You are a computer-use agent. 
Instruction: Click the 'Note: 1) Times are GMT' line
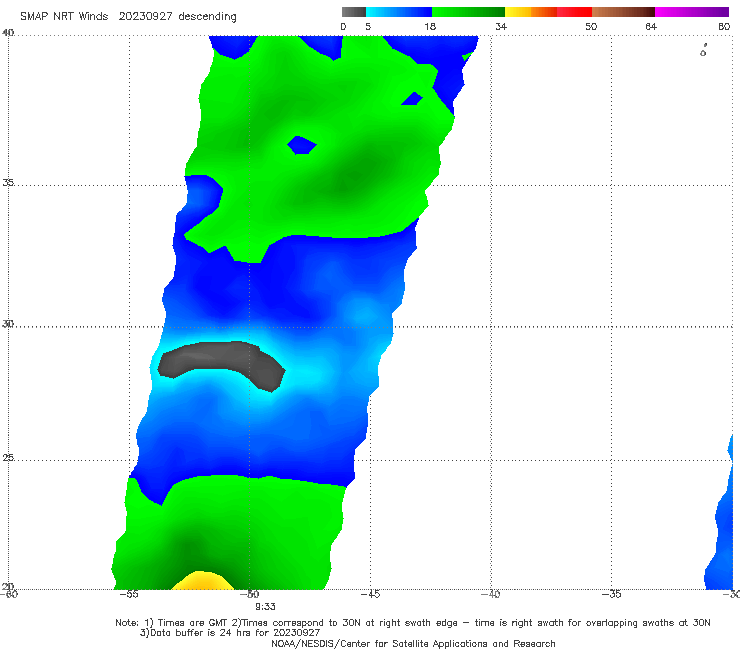click(412, 623)
